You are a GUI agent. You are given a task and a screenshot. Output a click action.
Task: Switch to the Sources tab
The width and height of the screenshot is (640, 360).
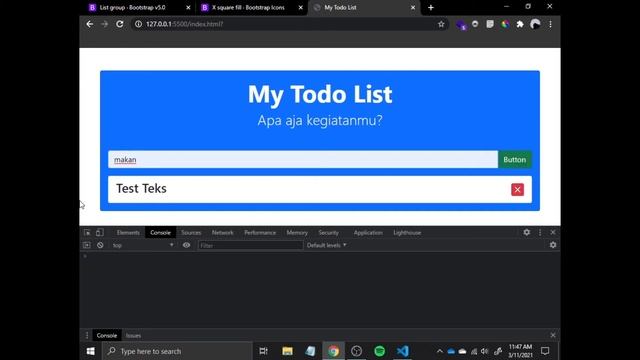point(191,233)
